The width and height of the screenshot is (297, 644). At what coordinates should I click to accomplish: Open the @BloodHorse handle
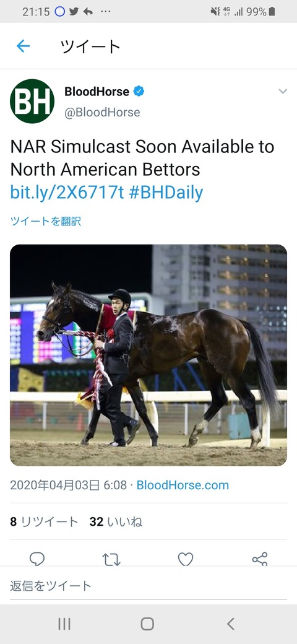pyautogui.click(x=102, y=113)
